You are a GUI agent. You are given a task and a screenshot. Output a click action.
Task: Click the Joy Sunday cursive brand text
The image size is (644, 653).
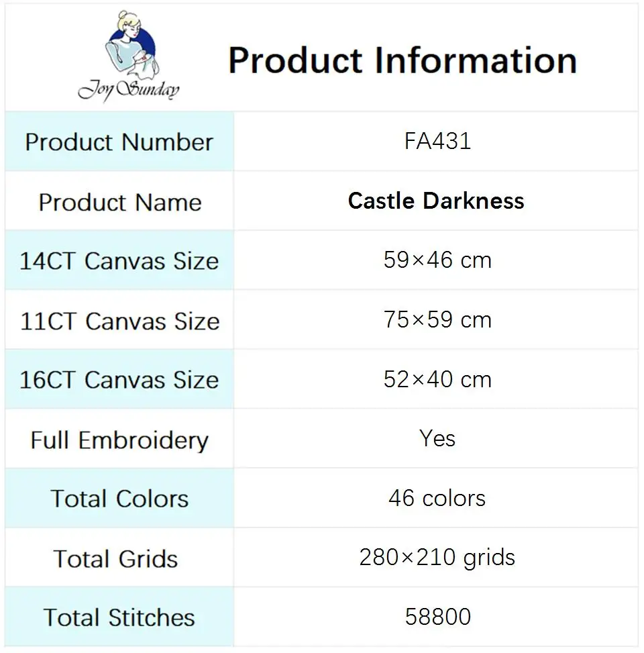point(129,90)
